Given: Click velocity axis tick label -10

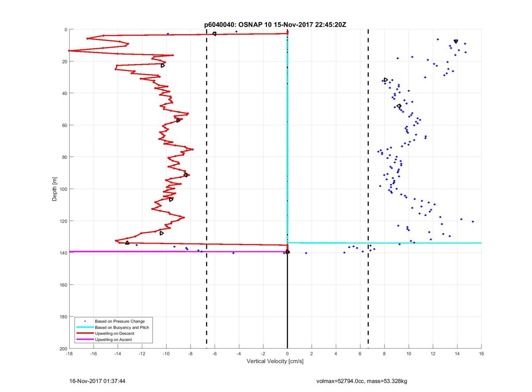Looking at the screenshot, I should click(x=166, y=354).
